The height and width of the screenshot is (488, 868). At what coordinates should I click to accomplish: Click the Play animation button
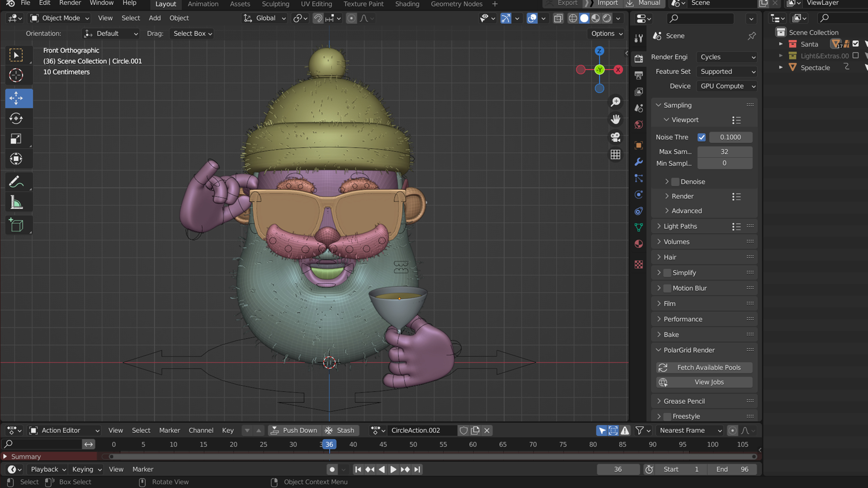(393, 469)
